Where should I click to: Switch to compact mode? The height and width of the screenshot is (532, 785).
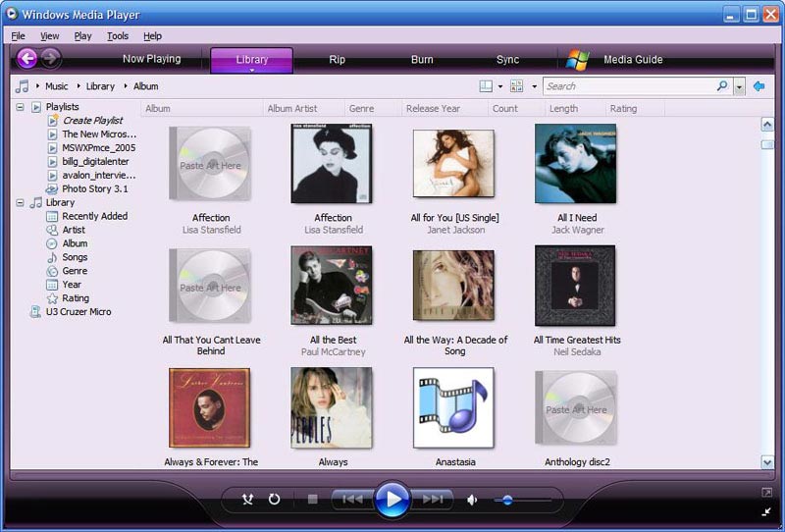766,511
